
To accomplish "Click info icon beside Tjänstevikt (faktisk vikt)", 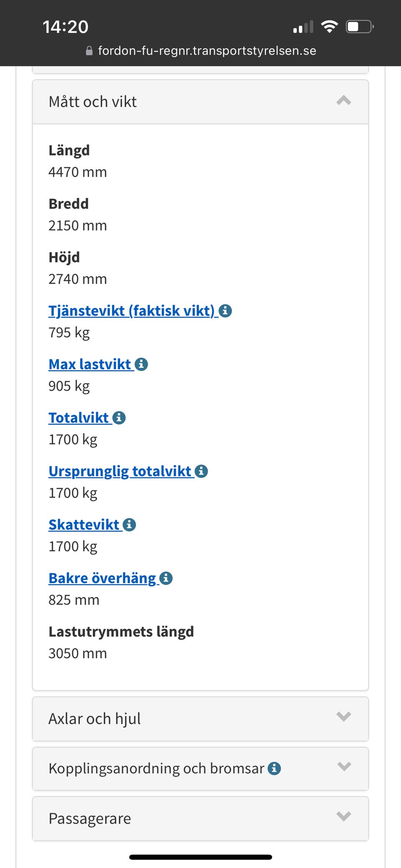I will (225, 311).
